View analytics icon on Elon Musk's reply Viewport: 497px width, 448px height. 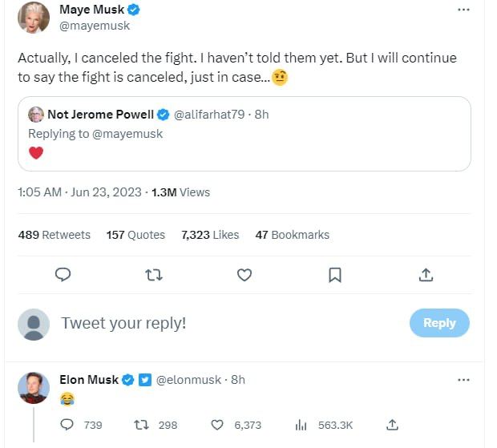[x=301, y=425]
